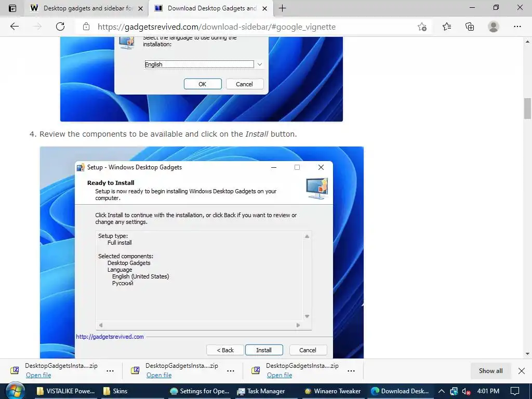Switch to VISTALIKE Powe... taskbar window
532x399 pixels.
tap(66, 391)
